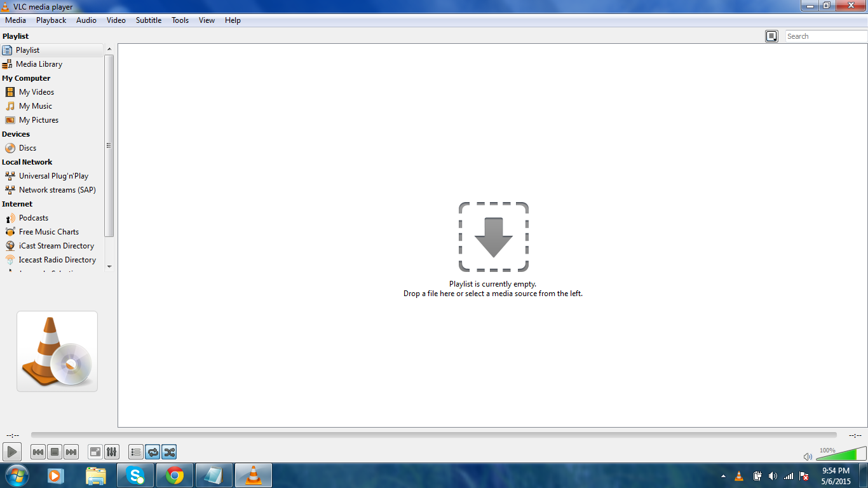Image resolution: width=868 pixels, height=488 pixels.
Task: Click the sidebar scroll down arrow
Action: point(109,267)
